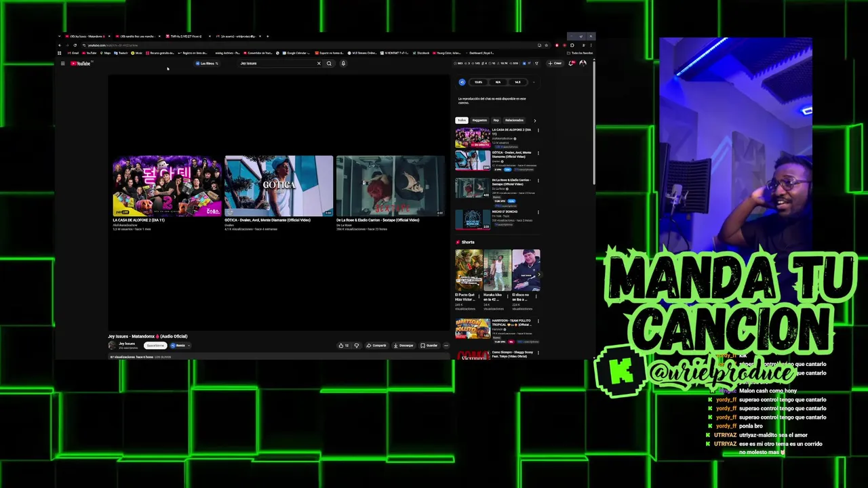The image size is (868, 488).
Task: Click the Jey Issues channel name below the video
Action: [x=127, y=344]
